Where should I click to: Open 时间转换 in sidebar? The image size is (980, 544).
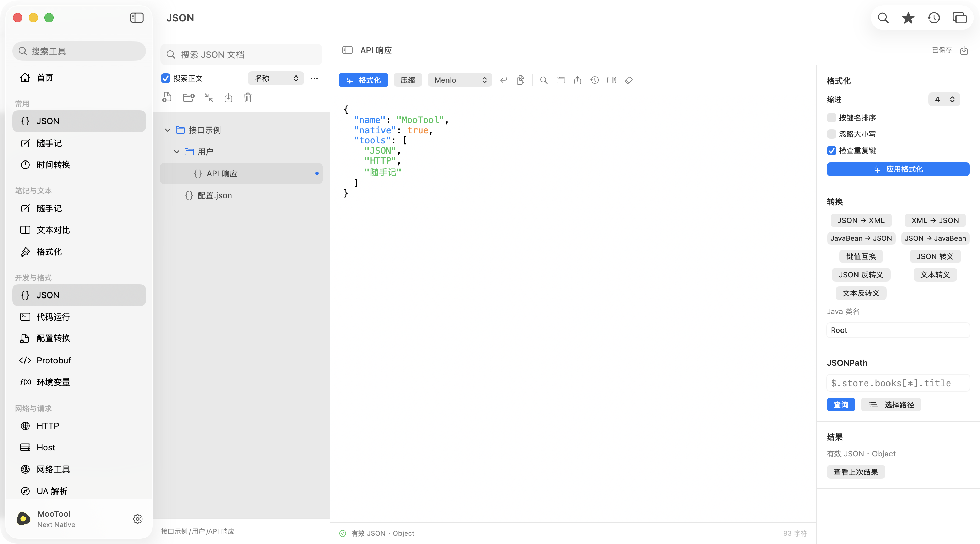coord(79,165)
